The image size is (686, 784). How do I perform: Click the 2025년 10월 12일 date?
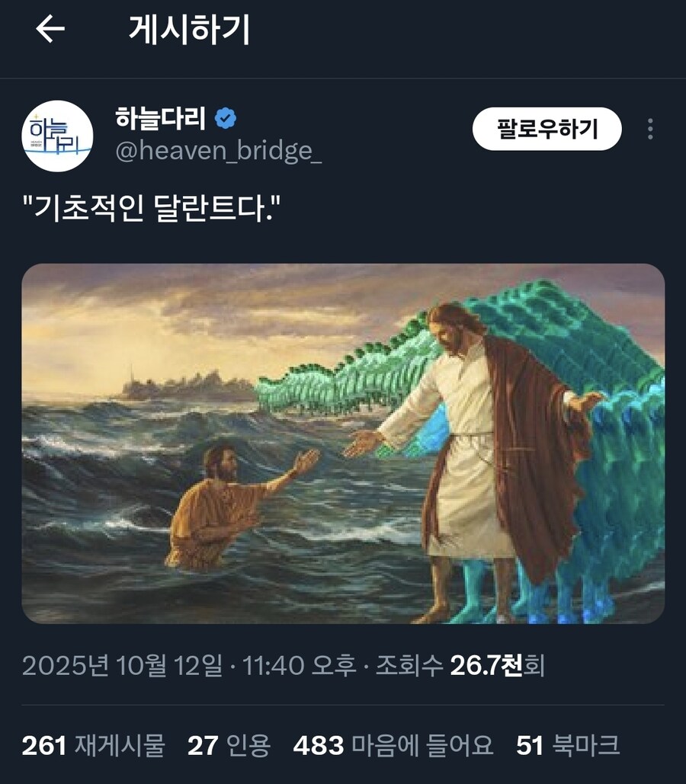coord(122,665)
